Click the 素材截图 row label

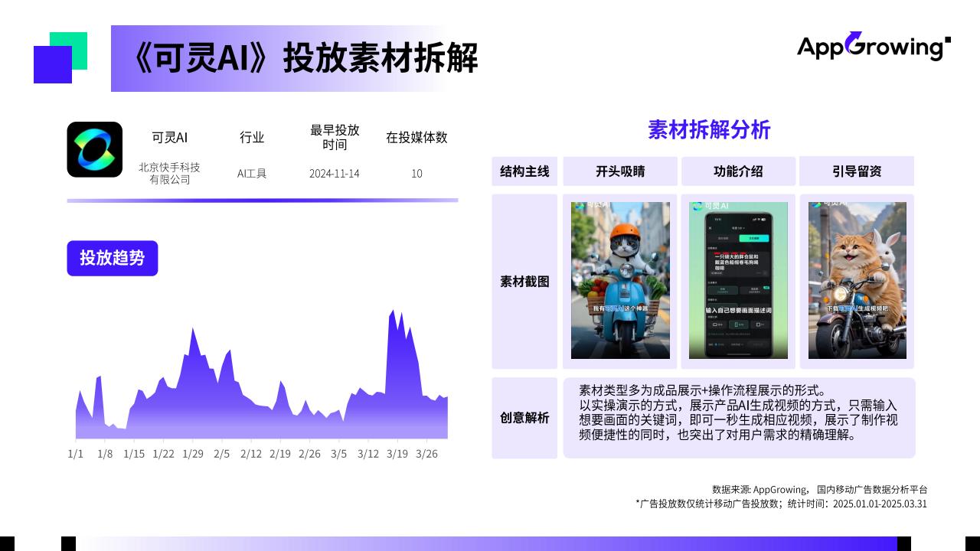[524, 282]
